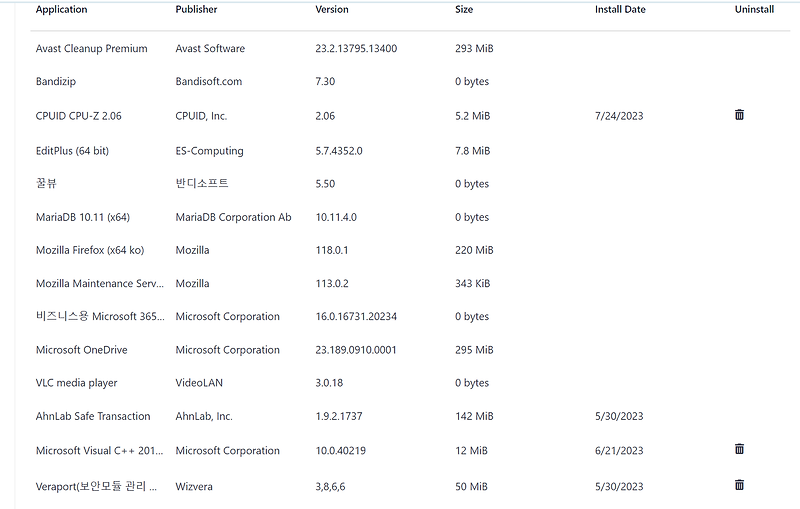Select MariaDB 10.11 (x64) entry
Viewport: 800px width, 509px height.
pyautogui.click(x=83, y=217)
